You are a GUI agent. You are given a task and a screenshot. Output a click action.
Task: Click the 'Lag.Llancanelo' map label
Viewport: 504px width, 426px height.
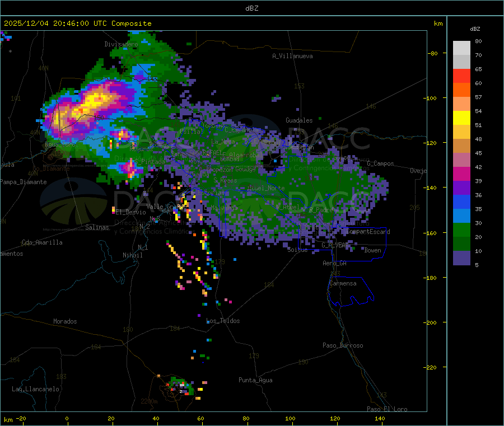coord(35,389)
